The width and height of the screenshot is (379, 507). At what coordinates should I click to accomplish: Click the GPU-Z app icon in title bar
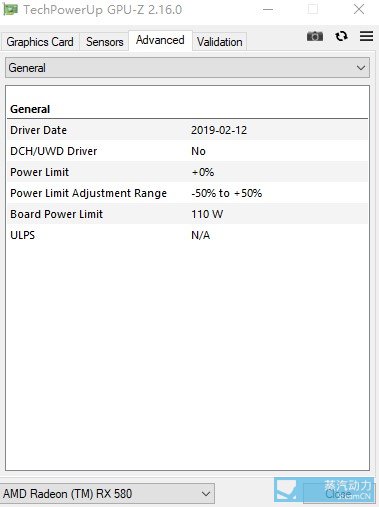[10, 9]
